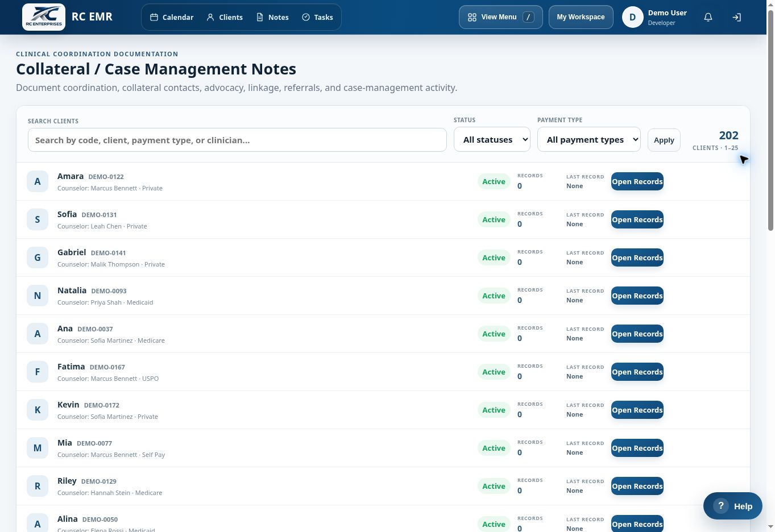Open the notifications bell
Image resolution: width=775 pixels, height=532 pixels.
[708, 17]
